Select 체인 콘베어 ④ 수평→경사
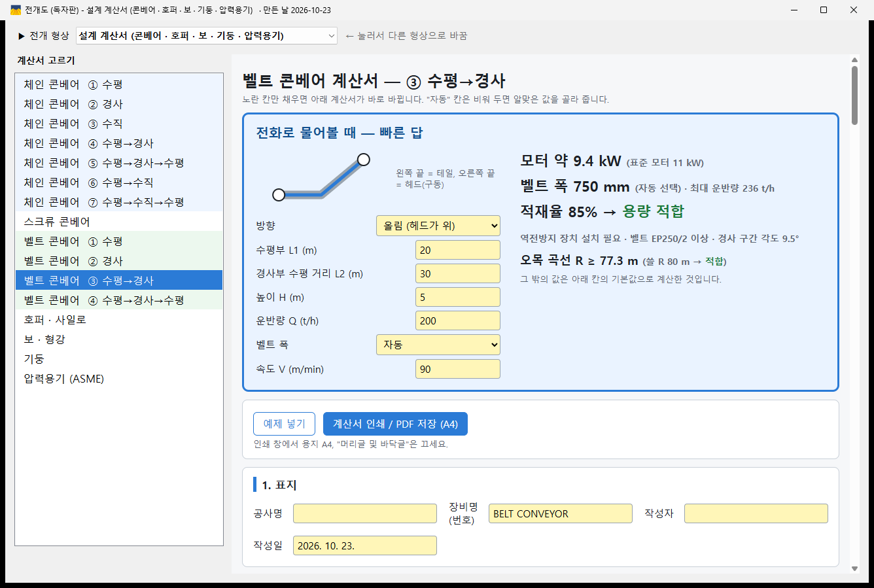This screenshot has height=588, width=874. click(119, 143)
